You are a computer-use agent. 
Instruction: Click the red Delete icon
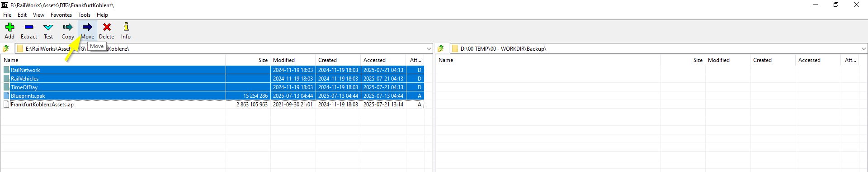107,28
